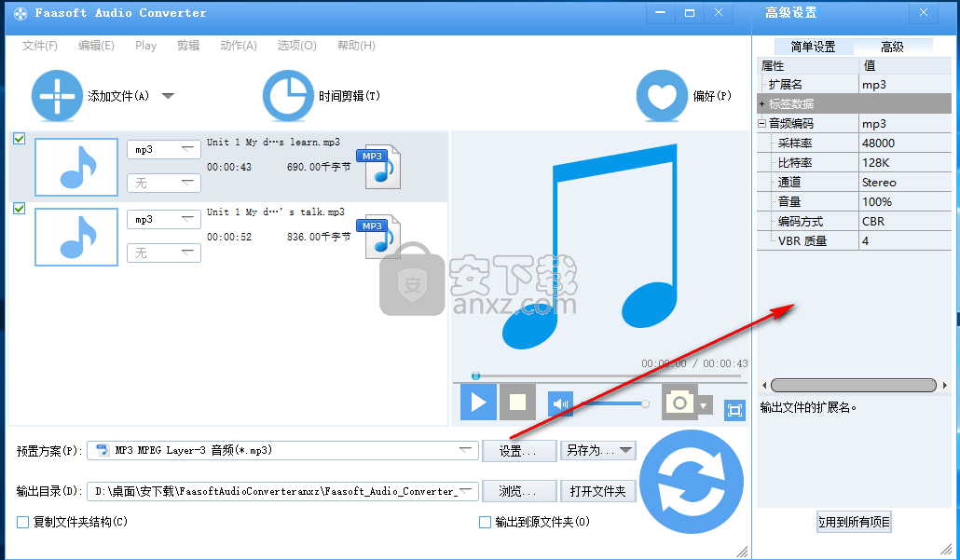
Task: Switch to the 高级 tab
Action: 892,48
